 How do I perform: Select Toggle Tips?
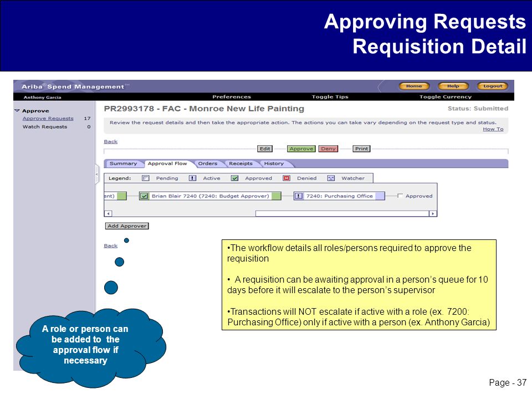point(330,96)
